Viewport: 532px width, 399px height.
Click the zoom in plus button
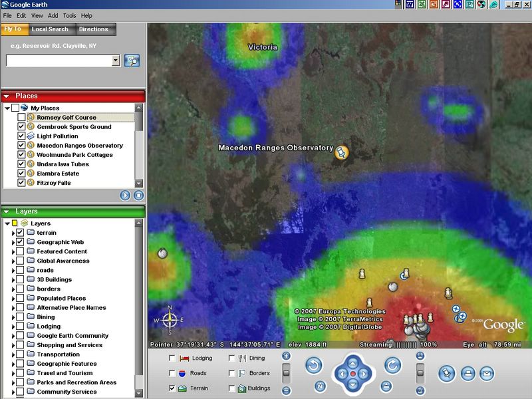287,356
